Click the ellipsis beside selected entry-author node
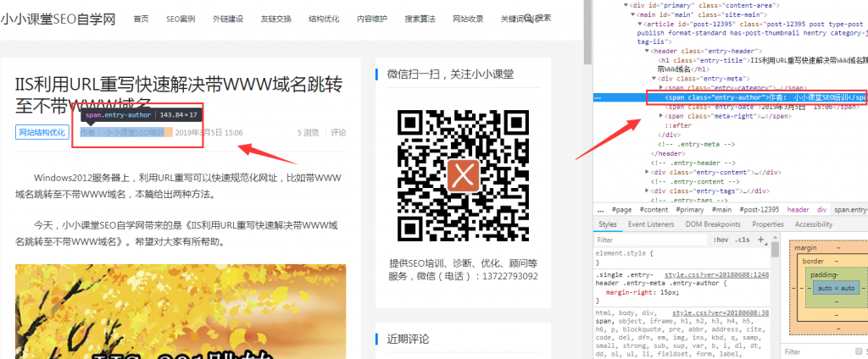The image size is (868, 359). coord(598,97)
